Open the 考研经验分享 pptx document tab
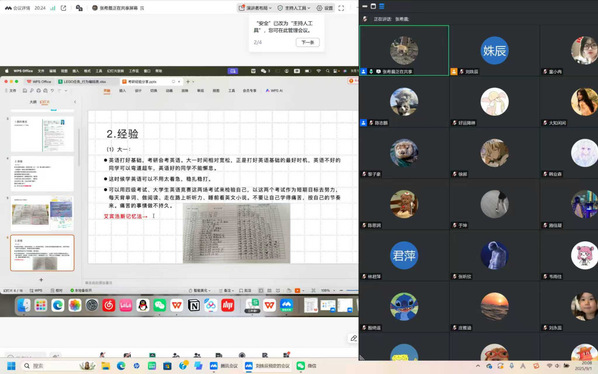The height and width of the screenshot is (374, 598). [x=143, y=82]
